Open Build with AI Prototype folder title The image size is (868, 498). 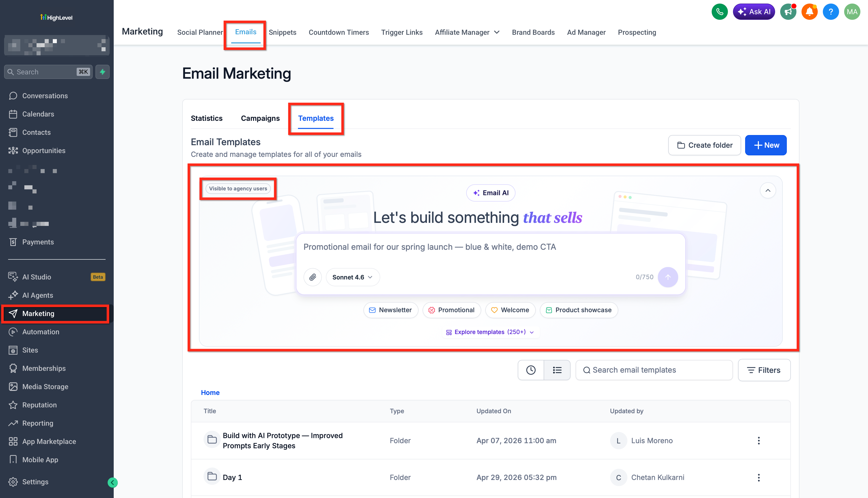point(282,441)
